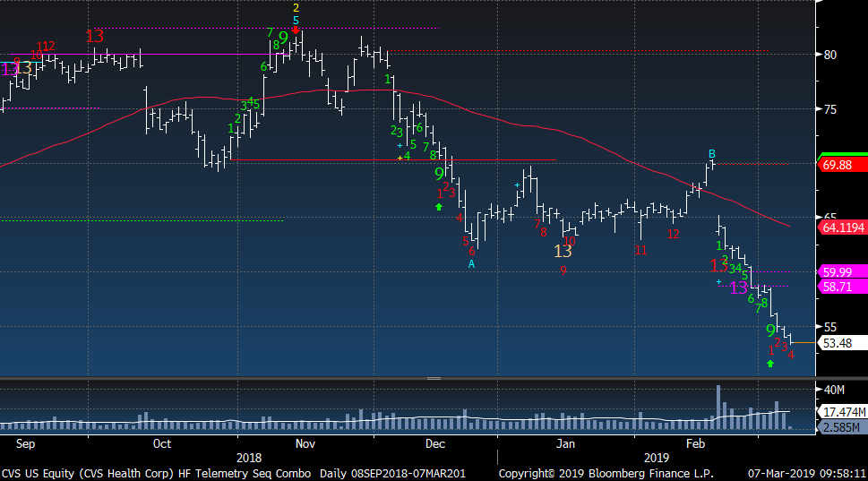868x481 pixels.
Task: Click the 07-Mar-2019 09:58:11 timestamp
Action: point(806,474)
